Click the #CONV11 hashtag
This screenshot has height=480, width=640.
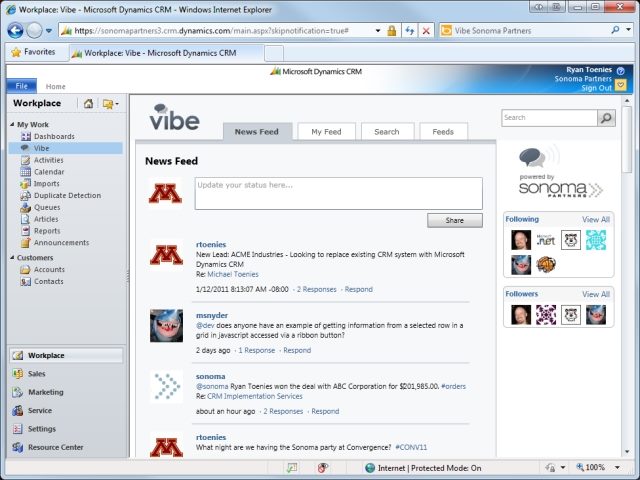[x=411, y=447]
